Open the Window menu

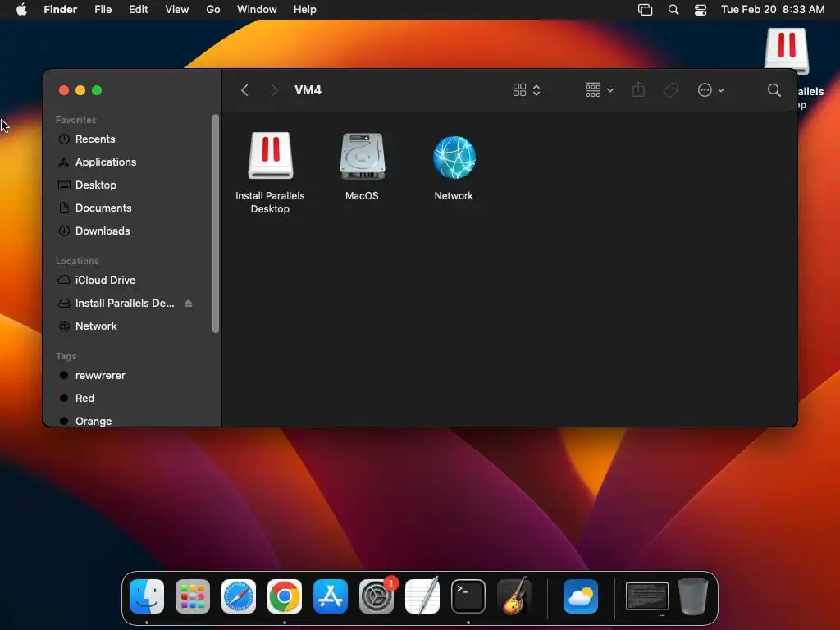[257, 10]
